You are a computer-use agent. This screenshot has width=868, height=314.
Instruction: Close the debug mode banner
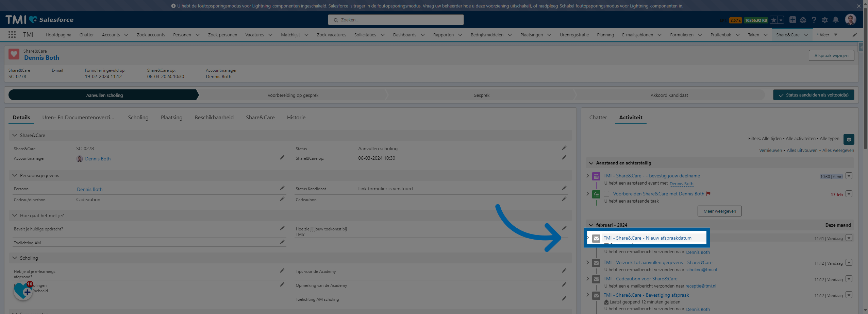point(859,6)
